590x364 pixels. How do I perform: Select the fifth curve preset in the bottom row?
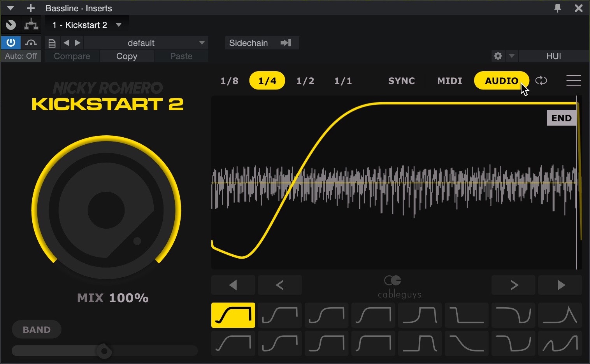click(420, 343)
